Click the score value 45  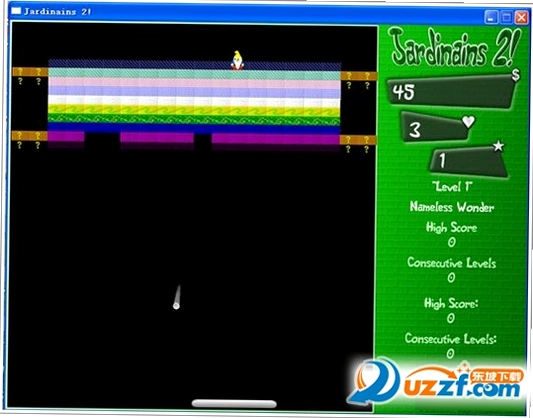coord(403,92)
